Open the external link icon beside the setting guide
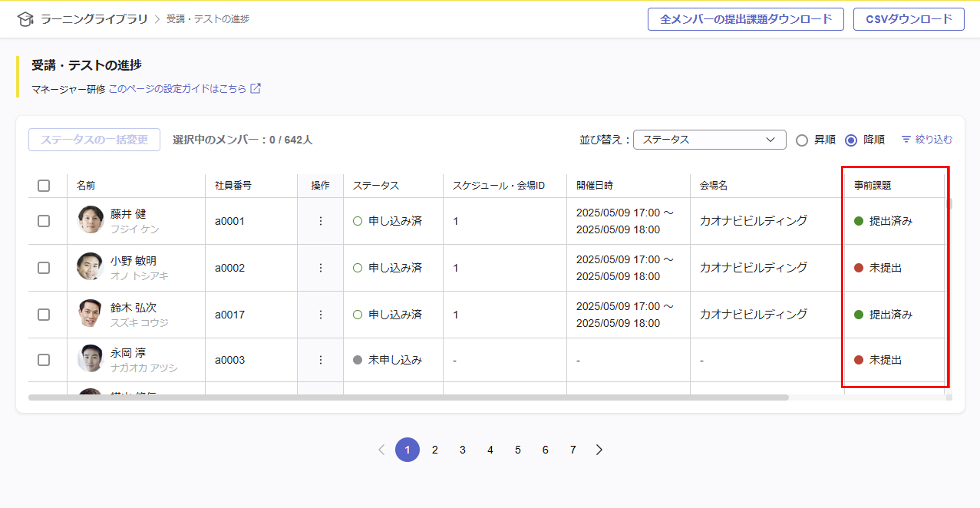The image size is (980, 508). [x=255, y=89]
